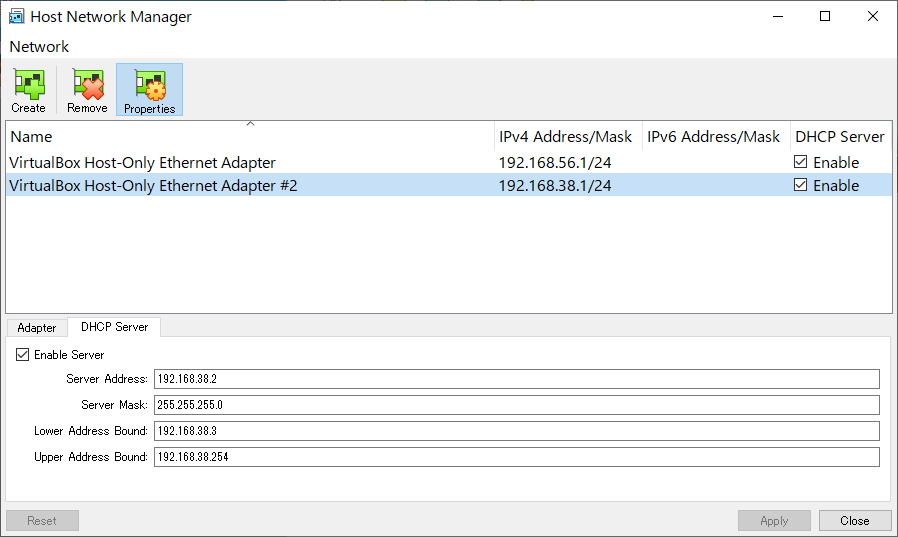This screenshot has height=537, width=898.
Task: Click the Apply button
Action: coord(774,520)
